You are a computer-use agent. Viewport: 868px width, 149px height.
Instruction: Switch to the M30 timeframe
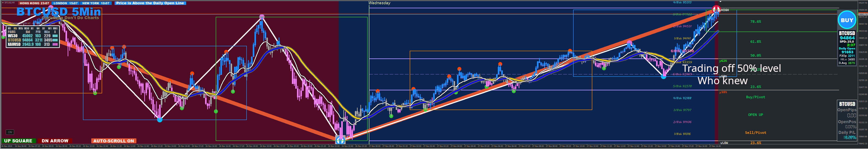(x=27, y=28)
